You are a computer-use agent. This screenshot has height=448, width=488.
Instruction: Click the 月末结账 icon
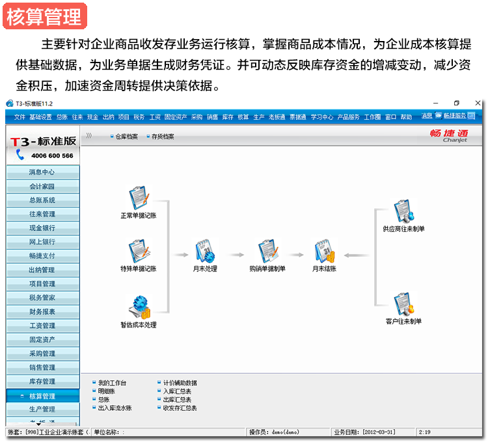[x=323, y=251]
